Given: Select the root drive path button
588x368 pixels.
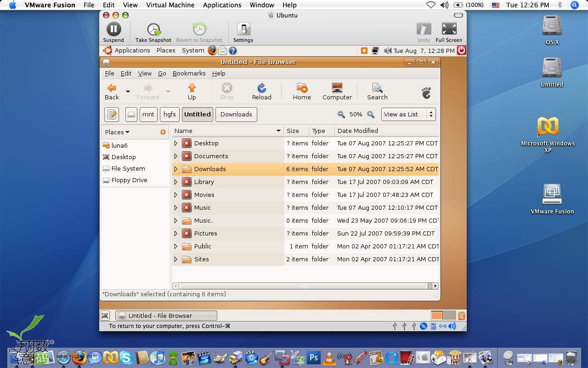Looking at the screenshot, I should (x=131, y=115).
